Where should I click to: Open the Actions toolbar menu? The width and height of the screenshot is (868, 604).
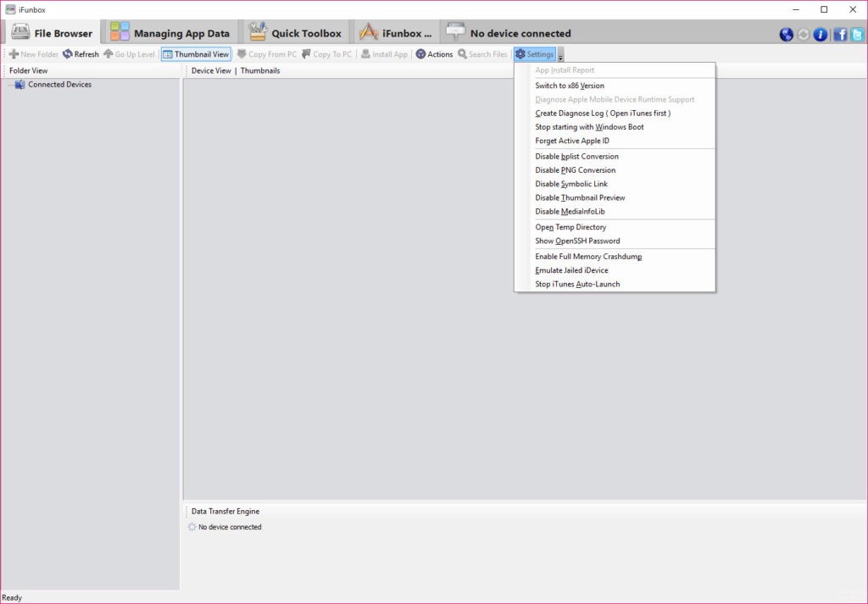(434, 54)
